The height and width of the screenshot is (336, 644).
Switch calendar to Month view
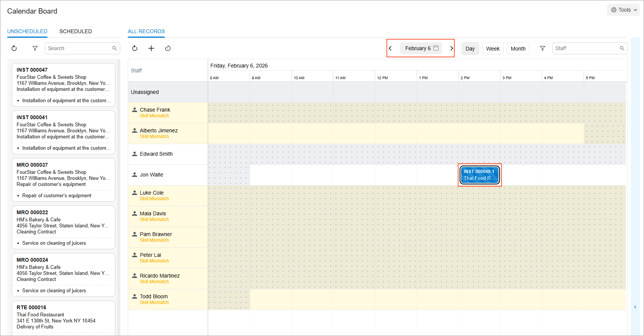coord(518,49)
